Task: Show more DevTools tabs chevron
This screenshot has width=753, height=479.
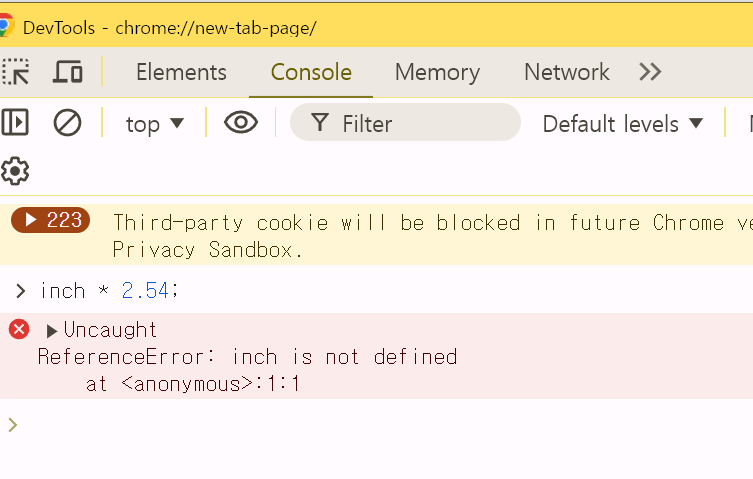Action: click(x=650, y=72)
